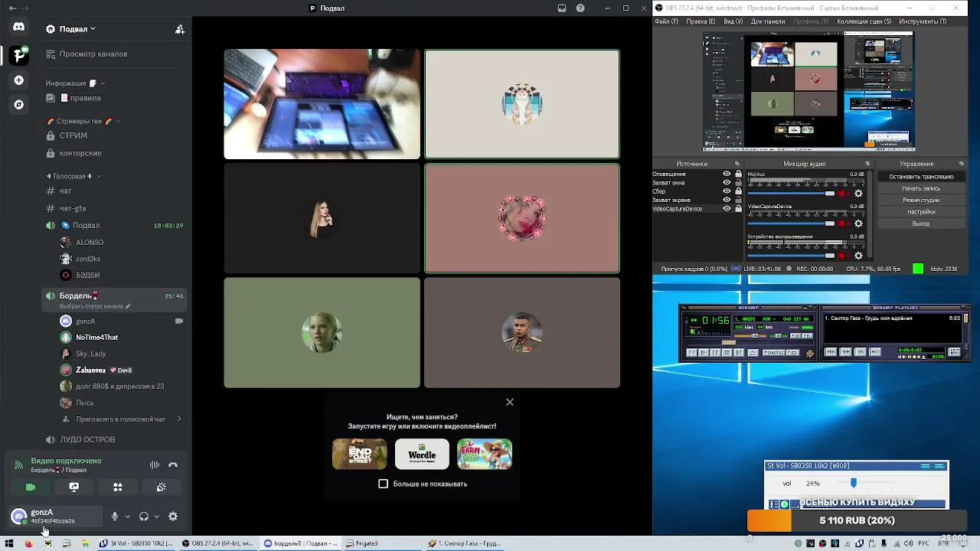This screenshot has height=551, width=980.
Task: Collapse the Информация category
Action: tap(75, 83)
